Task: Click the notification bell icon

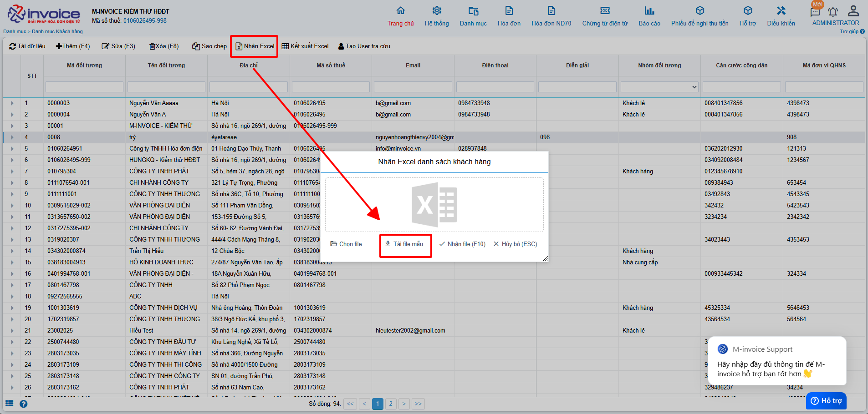Action: [832, 12]
